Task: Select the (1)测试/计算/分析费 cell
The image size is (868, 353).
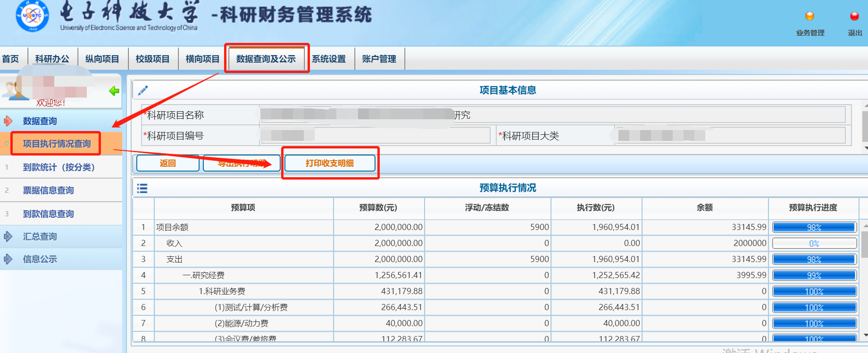Action: pos(243,307)
